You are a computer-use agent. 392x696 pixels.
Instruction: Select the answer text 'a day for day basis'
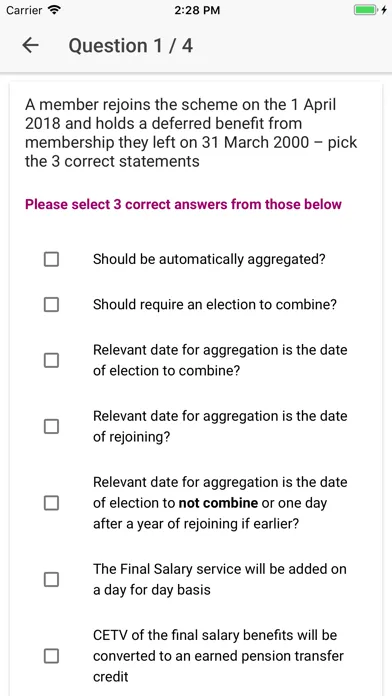[151, 590]
